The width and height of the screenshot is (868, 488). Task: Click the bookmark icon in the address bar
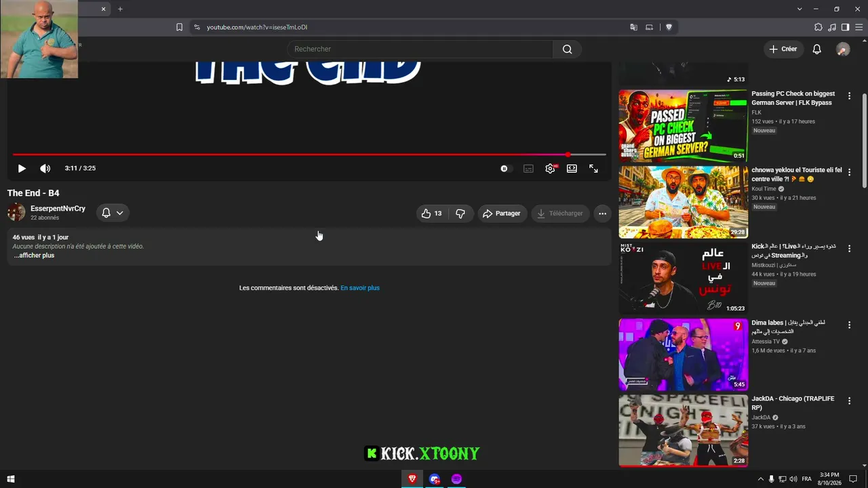pos(179,27)
